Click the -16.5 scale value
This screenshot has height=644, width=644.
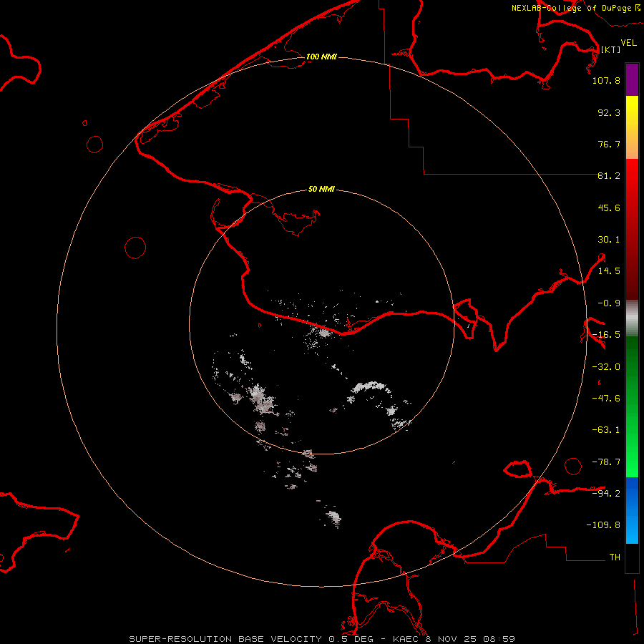pyautogui.click(x=606, y=335)
